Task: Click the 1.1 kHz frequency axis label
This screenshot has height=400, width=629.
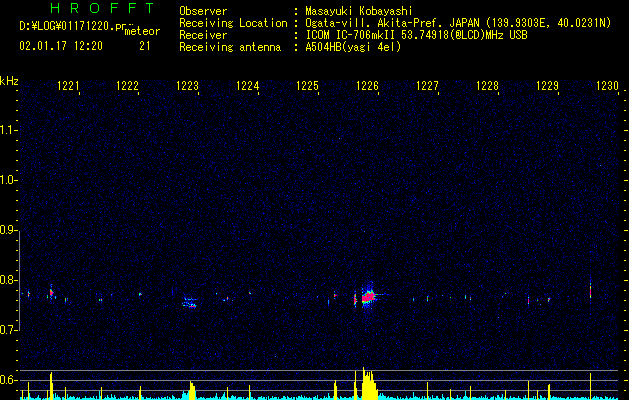Action: pyautogui.click(x=9, y=130)
